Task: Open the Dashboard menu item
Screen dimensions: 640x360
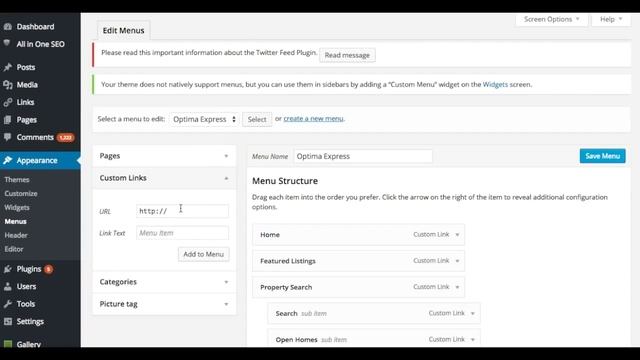Action: pyautogui.click(x=35, y=27)
